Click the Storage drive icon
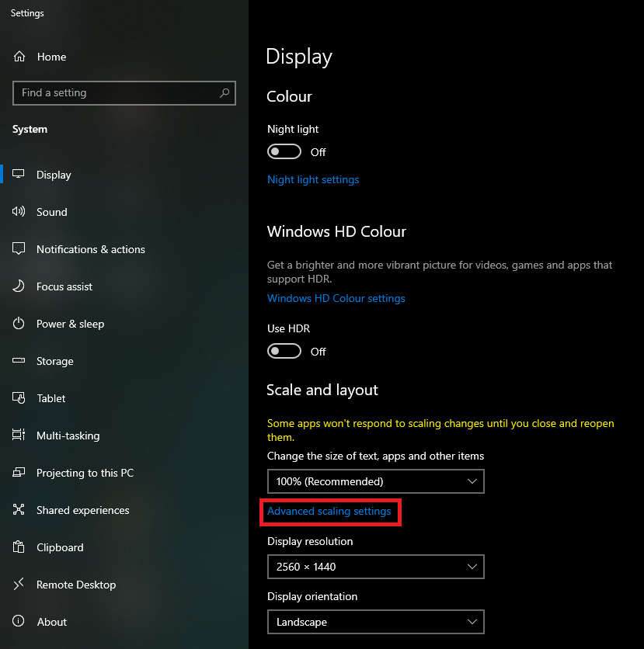Viewport: 644px width, 649px height. click(x=18, y=360)
